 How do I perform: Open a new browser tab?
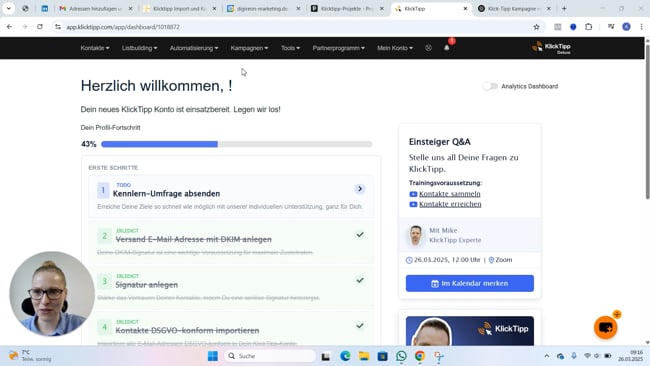(564, 8)
